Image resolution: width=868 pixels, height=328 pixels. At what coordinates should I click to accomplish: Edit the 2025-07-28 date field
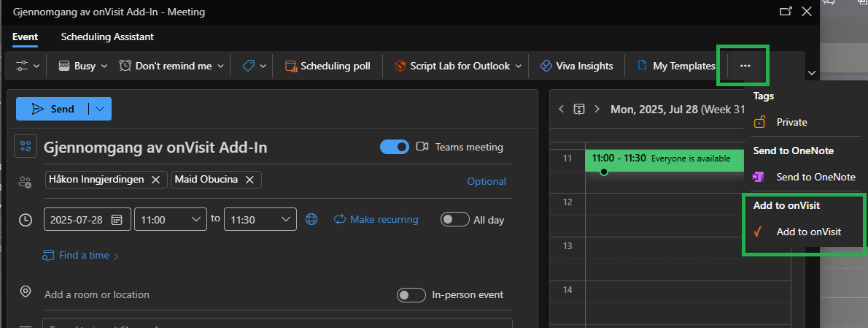click(x=88, y=219)
